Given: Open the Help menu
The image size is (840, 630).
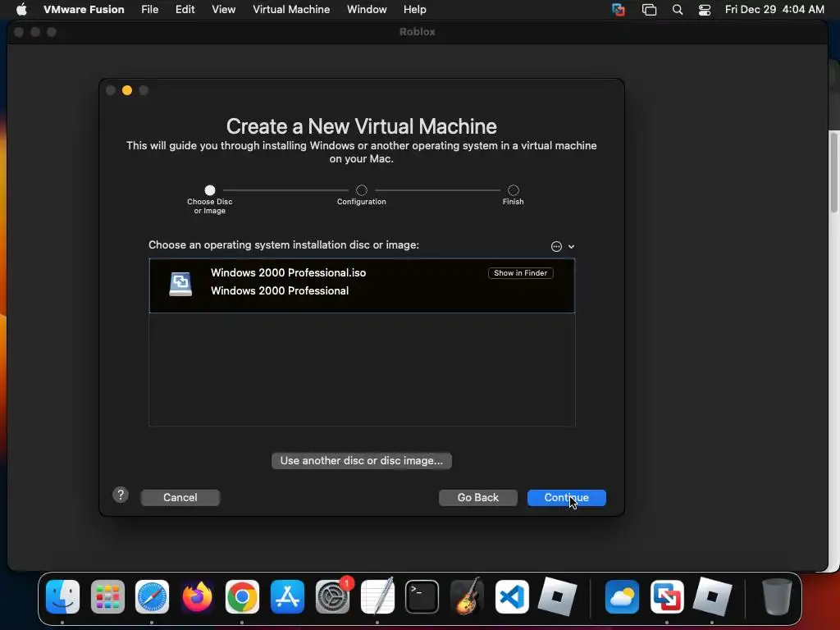Looking at the screenshot, I should click(414, 9).
